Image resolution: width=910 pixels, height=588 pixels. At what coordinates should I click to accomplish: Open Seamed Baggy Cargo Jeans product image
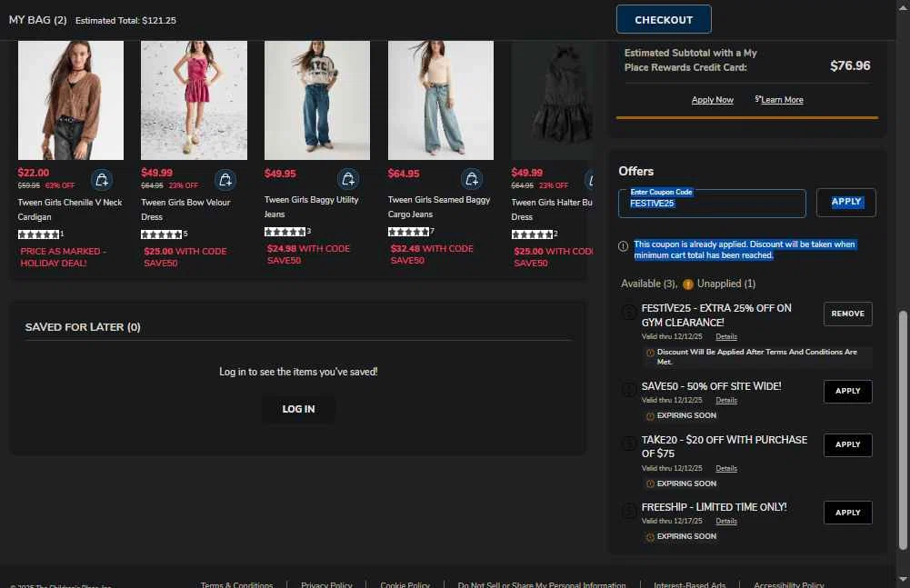tap(441, 100)
